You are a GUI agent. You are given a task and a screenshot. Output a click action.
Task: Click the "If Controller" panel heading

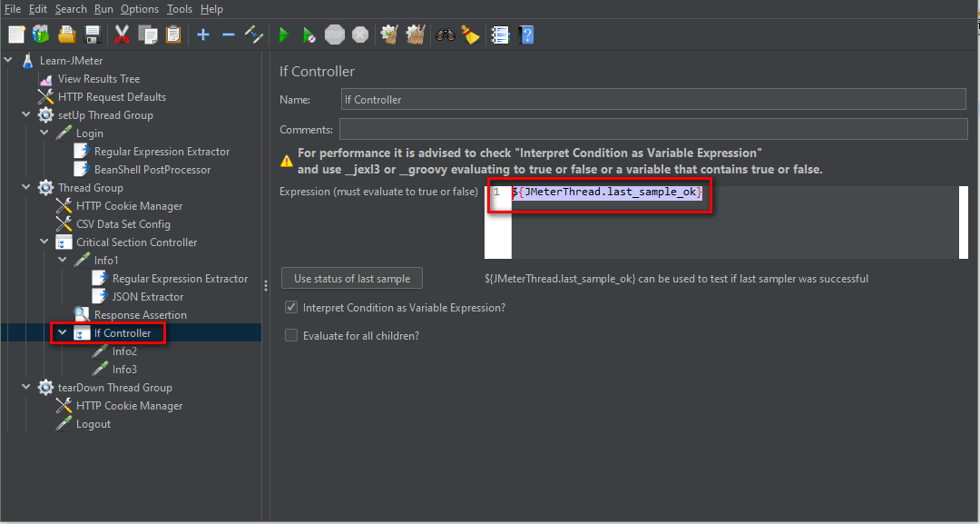(317, 71)
